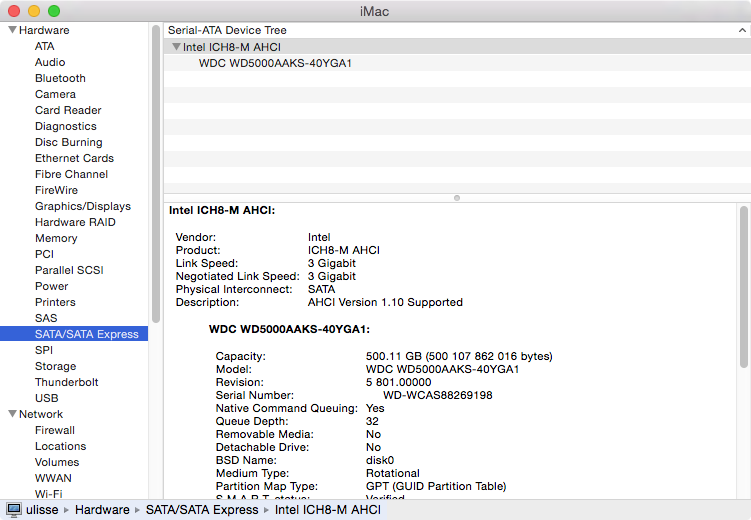Open SPI section
The image size is (751, 520).
[x=44, y=350]
